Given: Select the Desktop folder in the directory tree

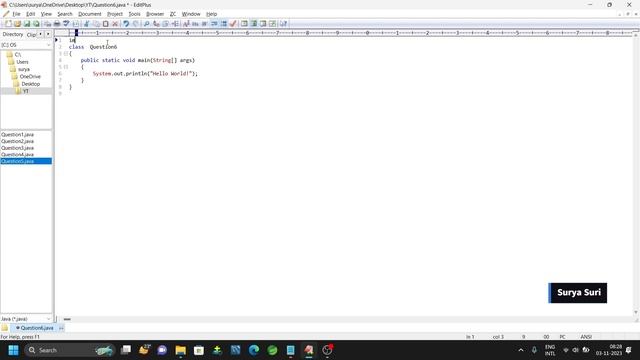Looking at the screenshot, I should [31, 84].
